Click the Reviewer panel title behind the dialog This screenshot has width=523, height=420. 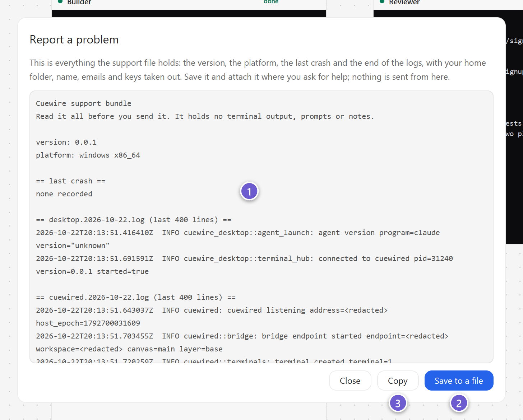point(404,2)
